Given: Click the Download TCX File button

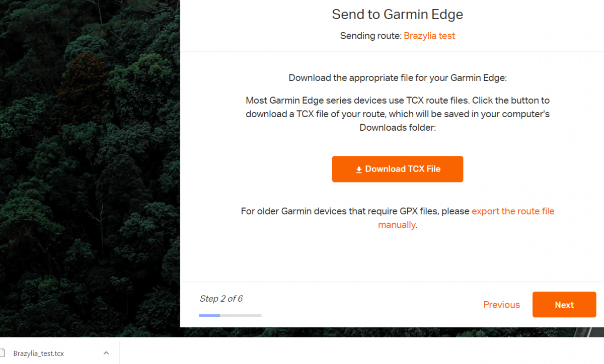Looking at the screenshot, I should (x=397, y=169).
